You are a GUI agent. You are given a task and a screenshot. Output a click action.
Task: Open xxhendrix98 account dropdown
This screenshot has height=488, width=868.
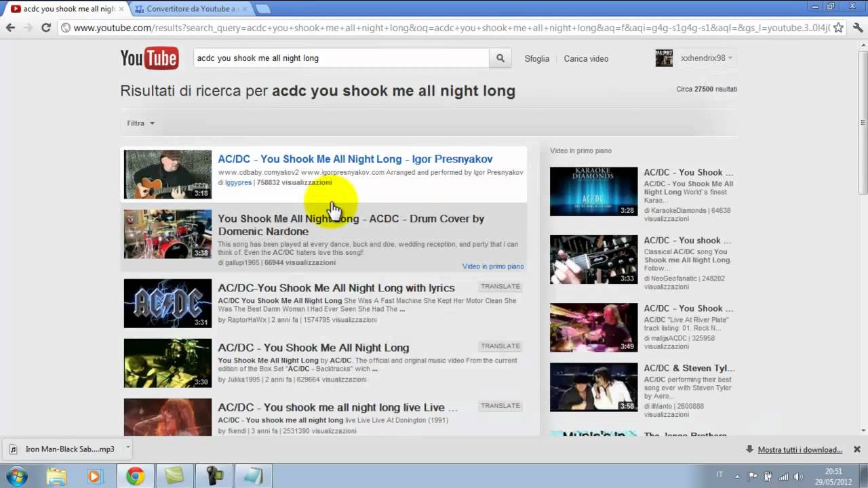click(707, 58)
